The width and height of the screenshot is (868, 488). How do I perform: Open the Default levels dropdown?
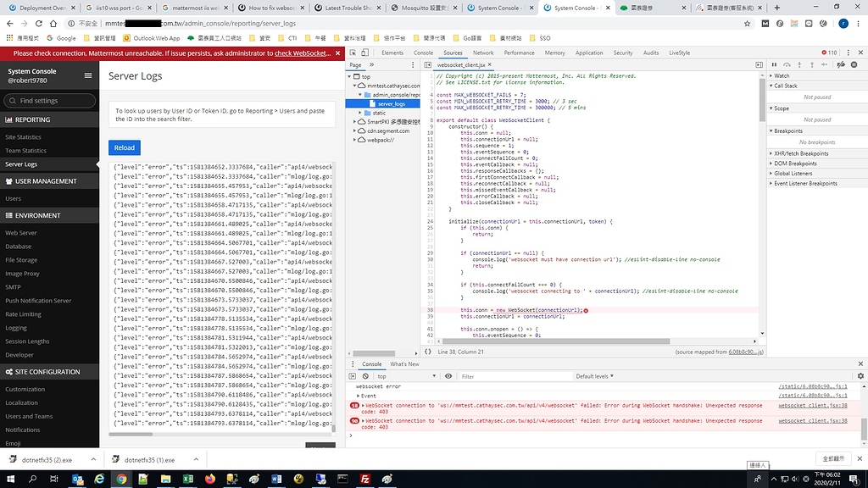tap(593, 376)
